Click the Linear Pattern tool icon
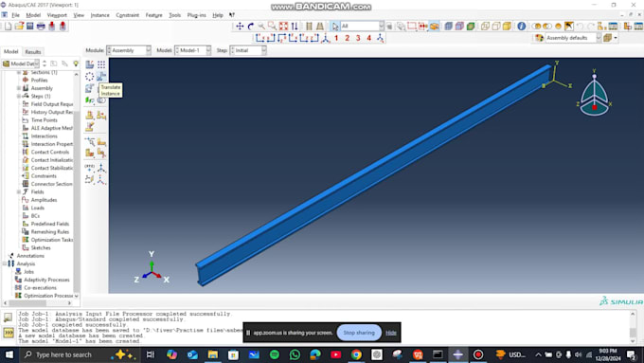Screen dimensions: 644x363 tap(101, 64)
